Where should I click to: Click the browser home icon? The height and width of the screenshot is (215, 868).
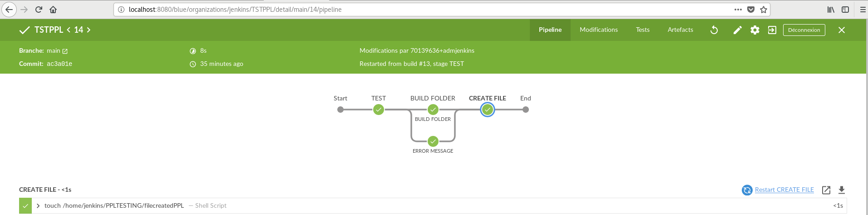tap(53, 10)
